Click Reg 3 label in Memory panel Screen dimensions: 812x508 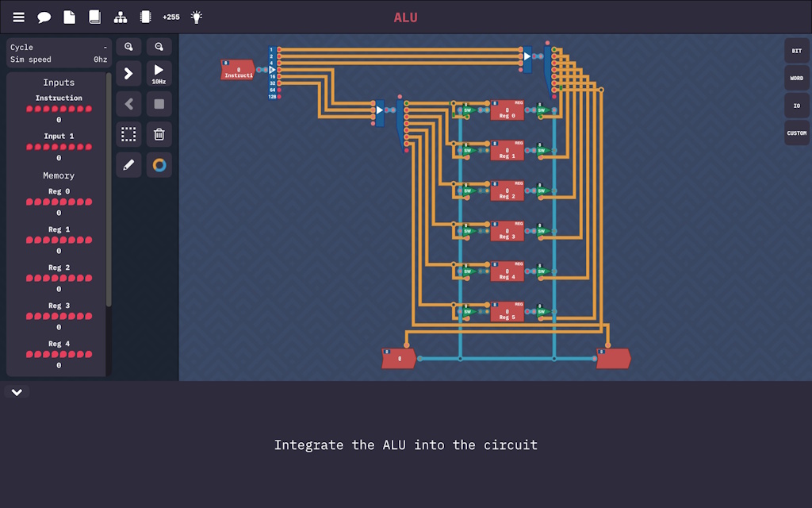pos(59,306)
